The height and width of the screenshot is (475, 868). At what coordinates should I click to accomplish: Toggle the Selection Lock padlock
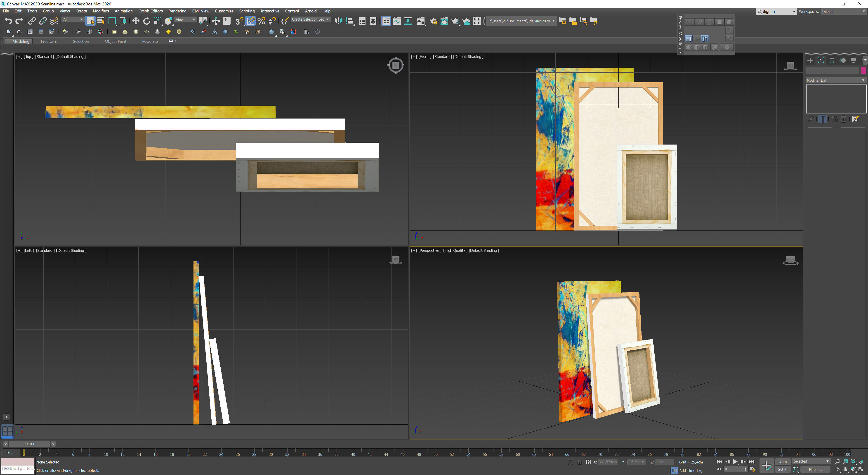click(x=579, y=462)
